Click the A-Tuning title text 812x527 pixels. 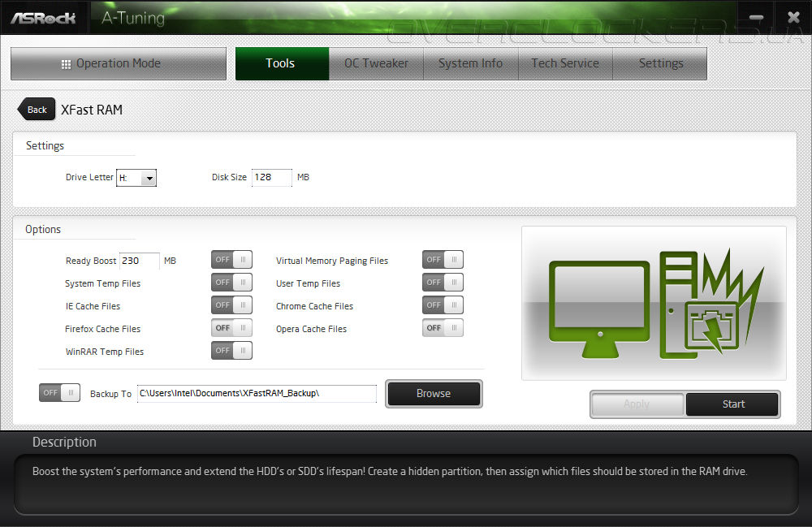133,18
